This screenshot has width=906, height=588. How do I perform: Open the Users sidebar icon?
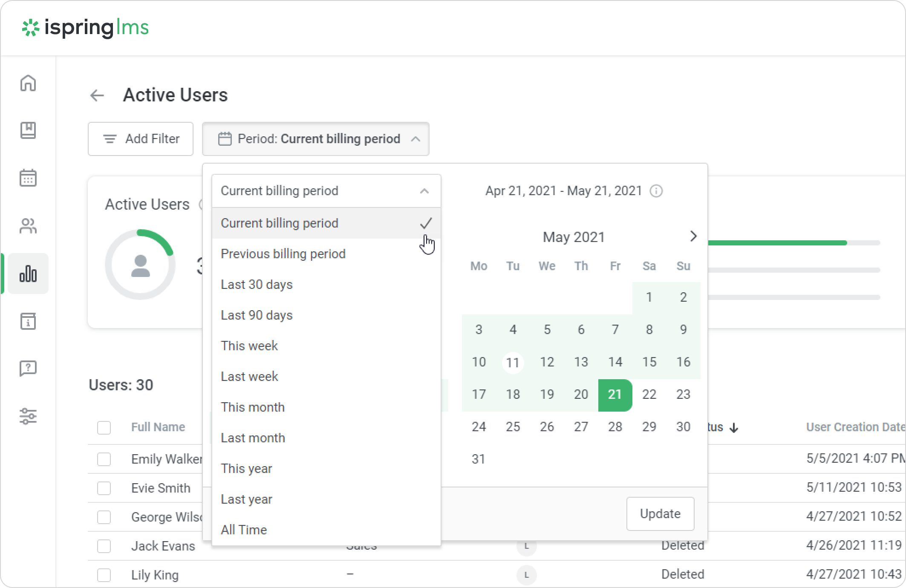pos(28,226)
